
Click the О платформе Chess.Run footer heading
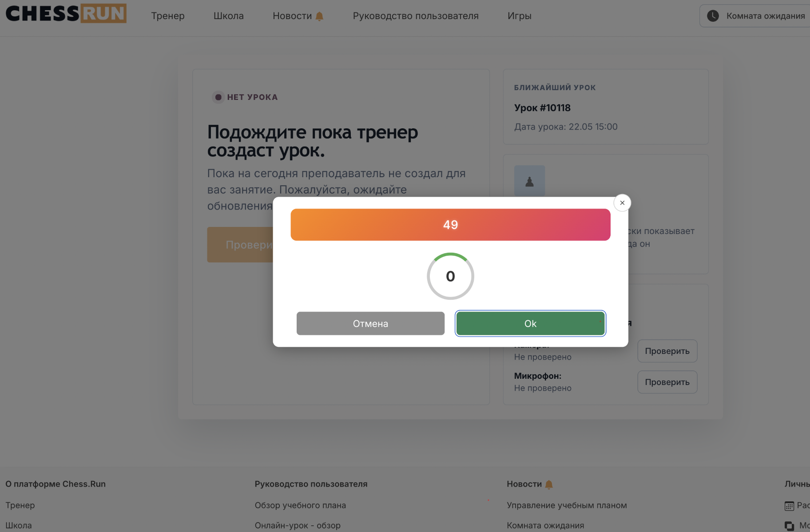coord(56,484)
